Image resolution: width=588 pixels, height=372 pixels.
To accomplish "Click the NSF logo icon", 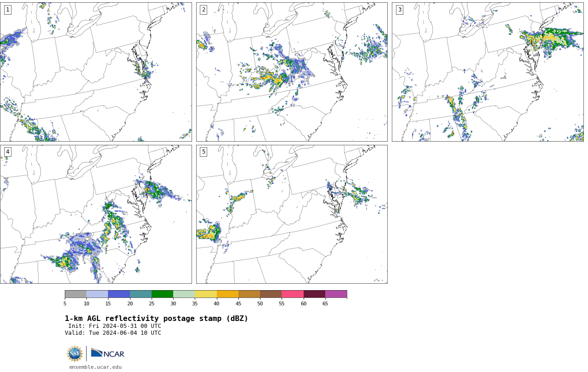I will coord(75,354).
